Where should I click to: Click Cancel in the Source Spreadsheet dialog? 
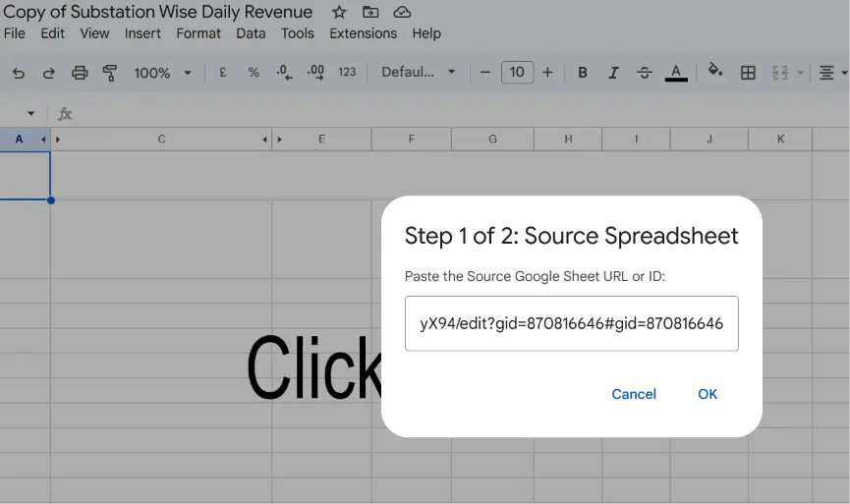[x=634, y=394]
